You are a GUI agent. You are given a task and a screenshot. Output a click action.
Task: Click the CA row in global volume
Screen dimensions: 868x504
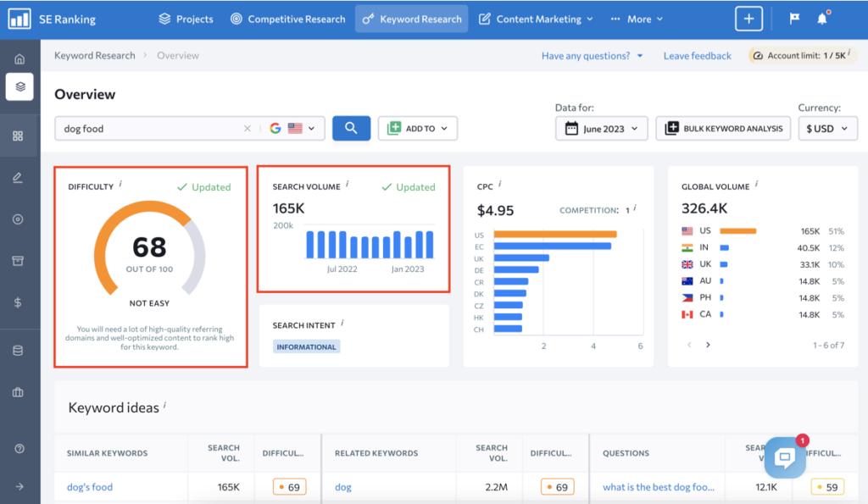pyautogui.click(x=763, y=314)
